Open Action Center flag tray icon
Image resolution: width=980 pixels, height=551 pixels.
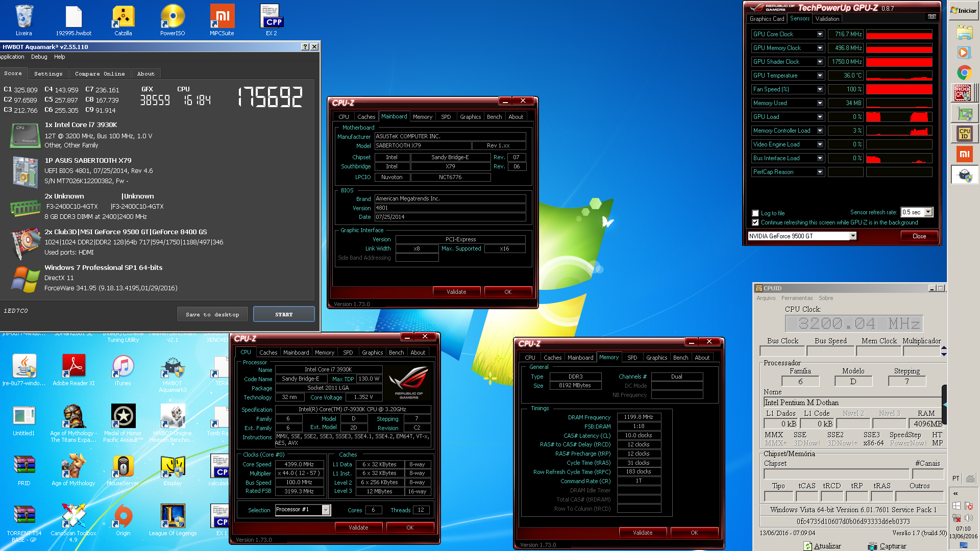click(969, 506)
